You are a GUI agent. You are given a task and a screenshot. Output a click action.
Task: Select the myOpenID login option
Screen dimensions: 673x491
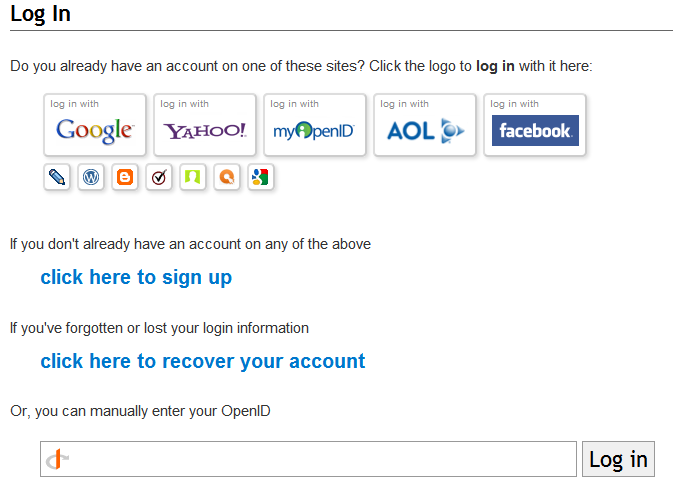click(315, 125)
